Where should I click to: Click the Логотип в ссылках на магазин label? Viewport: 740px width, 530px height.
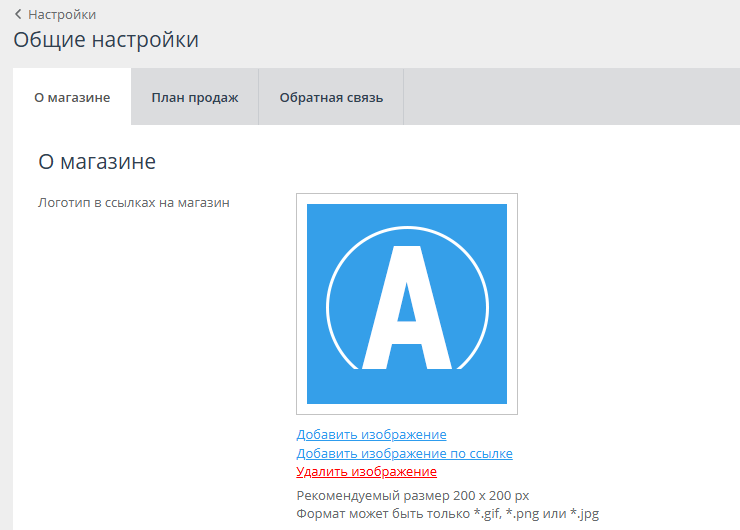[x=134, y=202]
